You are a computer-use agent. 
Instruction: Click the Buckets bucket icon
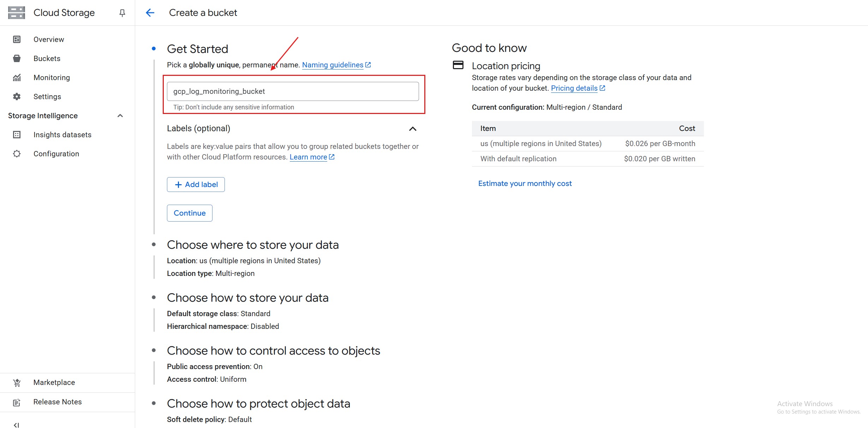coord(17,58)
